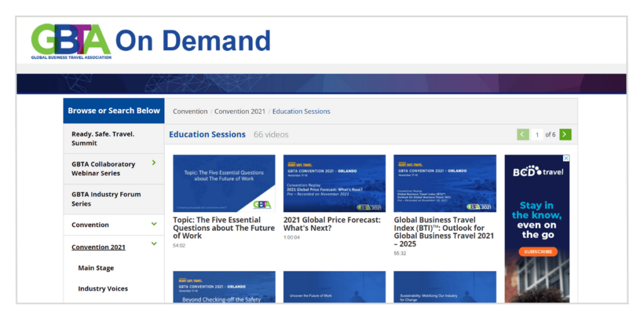Go to previous page with left arrow

(523, 135)
